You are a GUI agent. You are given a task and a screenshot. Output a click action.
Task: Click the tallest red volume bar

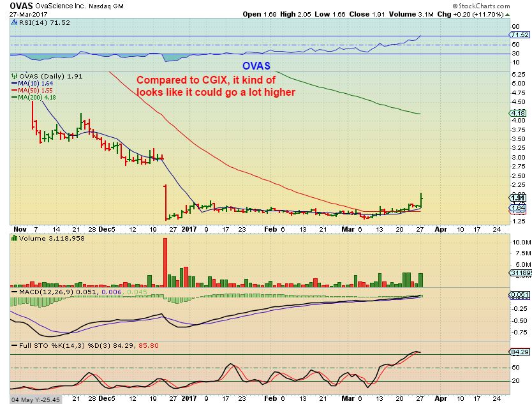(x=165, y=262)
